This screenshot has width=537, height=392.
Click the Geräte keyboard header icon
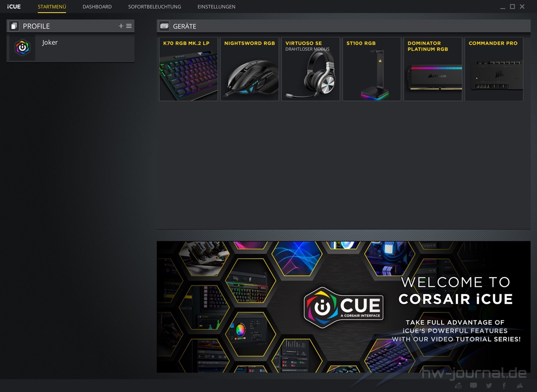(x=164, y=26)
